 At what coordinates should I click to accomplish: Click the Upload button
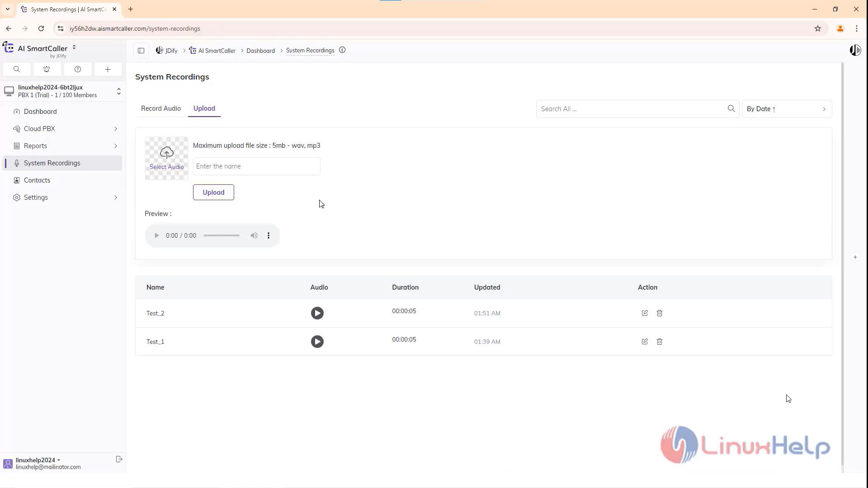213,192
